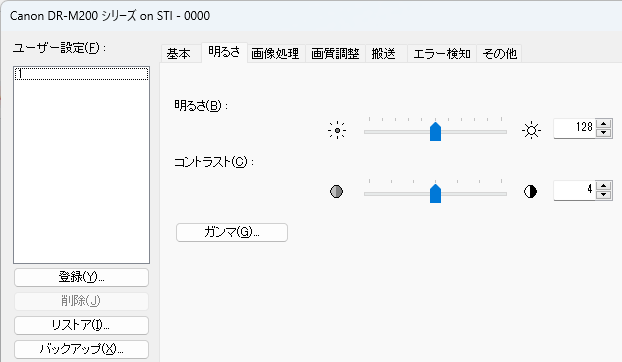Image resolution: width=622 pixels, height=362 pixels.
Task: Select user setting entry 1 in list
Action: coord(81,74)
